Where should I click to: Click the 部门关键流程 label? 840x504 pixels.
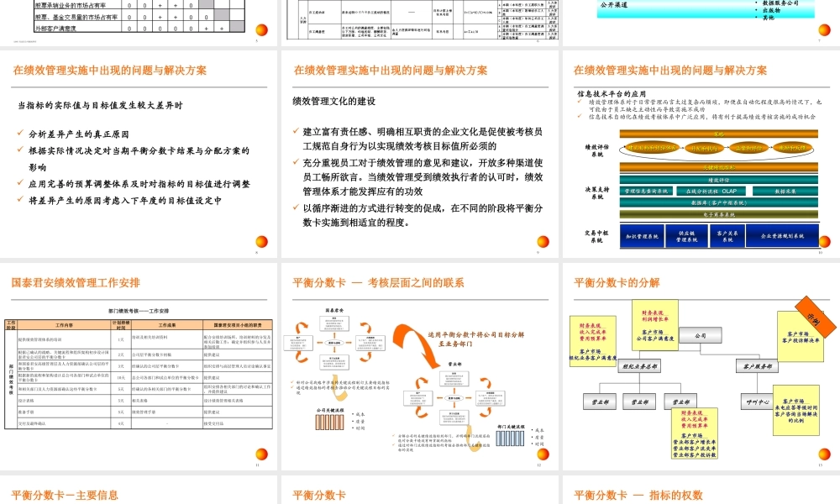coord(511,427)
